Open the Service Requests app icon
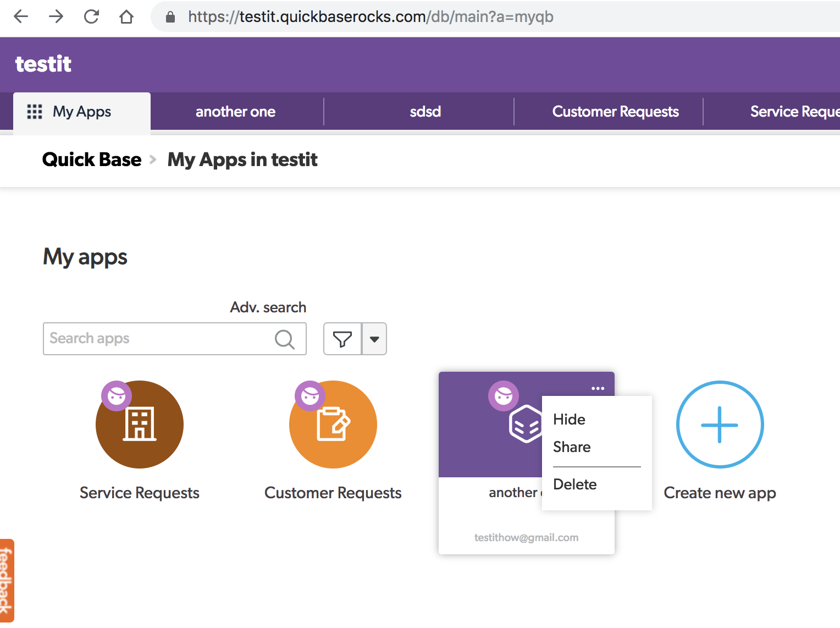Viewport: 840px width, 628px height. tap(140, 425)
